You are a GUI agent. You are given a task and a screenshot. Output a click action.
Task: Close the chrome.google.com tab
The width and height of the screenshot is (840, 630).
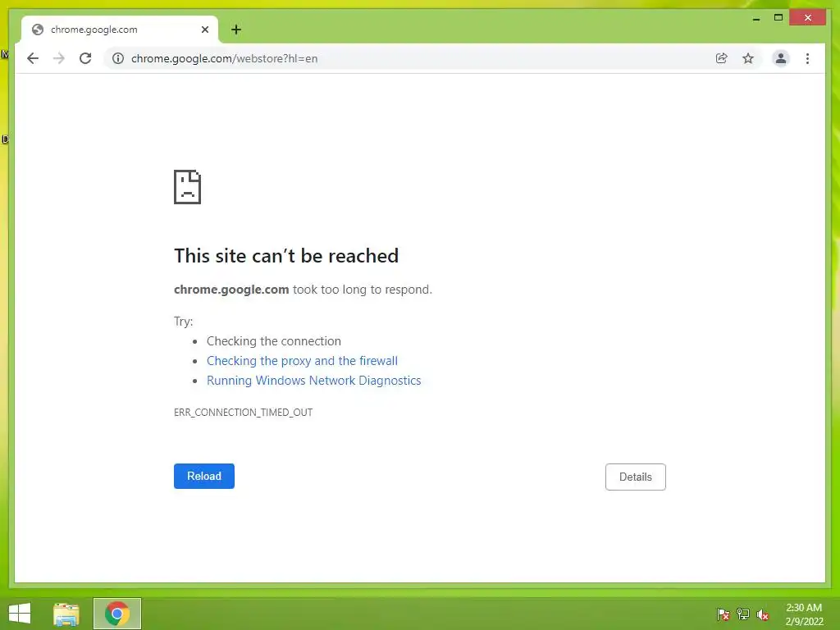pyautogui.click(x=204, y=30)
